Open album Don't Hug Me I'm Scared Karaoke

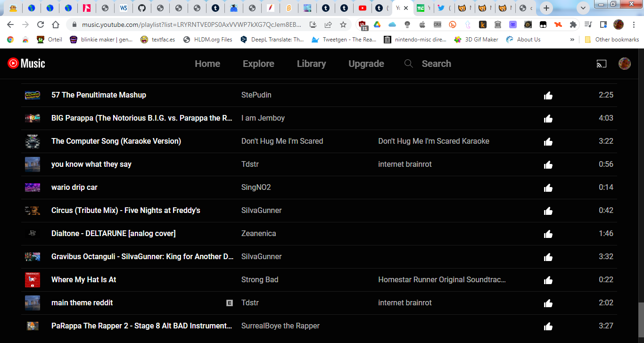point(434,141)
